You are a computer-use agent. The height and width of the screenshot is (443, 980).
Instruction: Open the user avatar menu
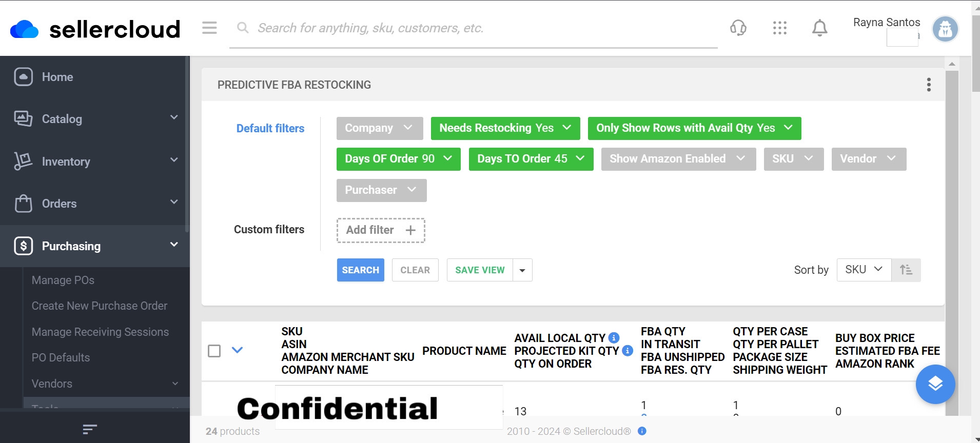(x=945, y=29)
